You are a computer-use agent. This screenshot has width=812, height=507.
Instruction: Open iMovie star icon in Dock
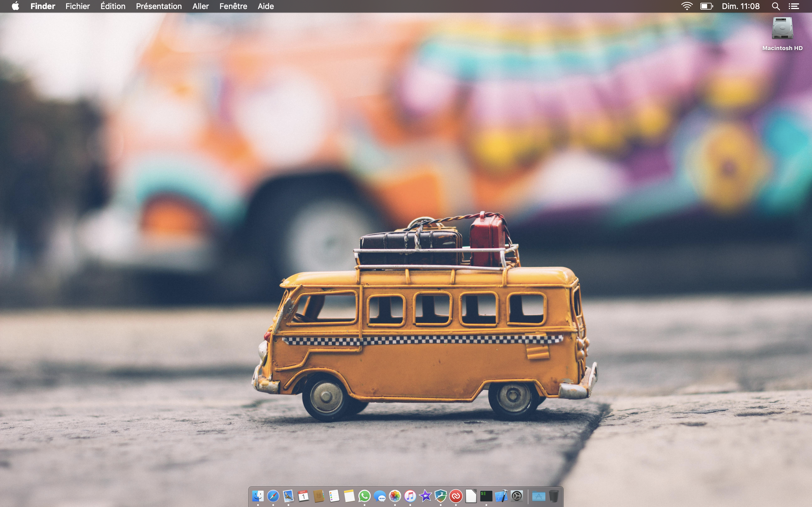(x=425, y=496)
